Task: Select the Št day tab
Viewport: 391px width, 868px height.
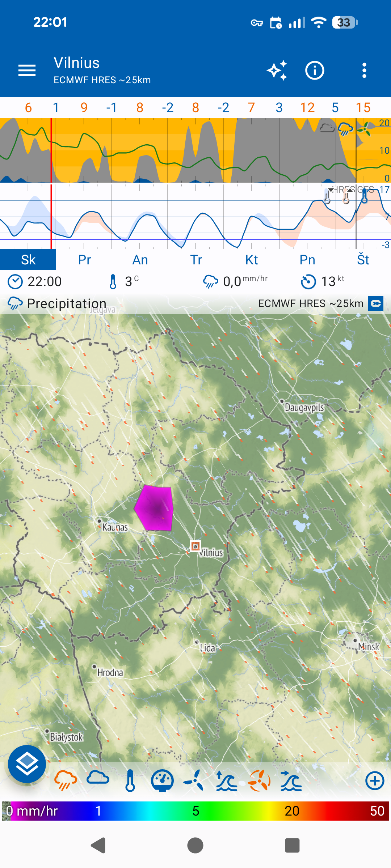Action: pyautogui.click(x=363, y=260)
